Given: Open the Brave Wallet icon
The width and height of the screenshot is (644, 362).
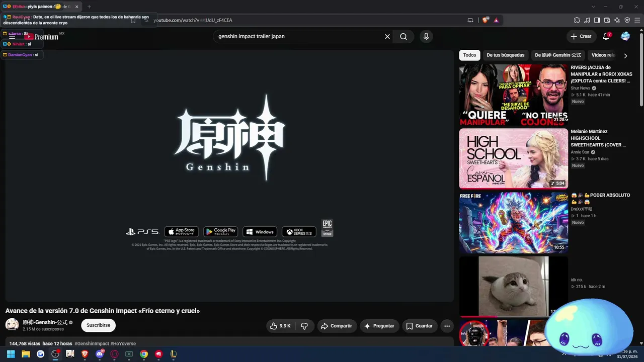Looking at the screenshot, I should (607, 20).
